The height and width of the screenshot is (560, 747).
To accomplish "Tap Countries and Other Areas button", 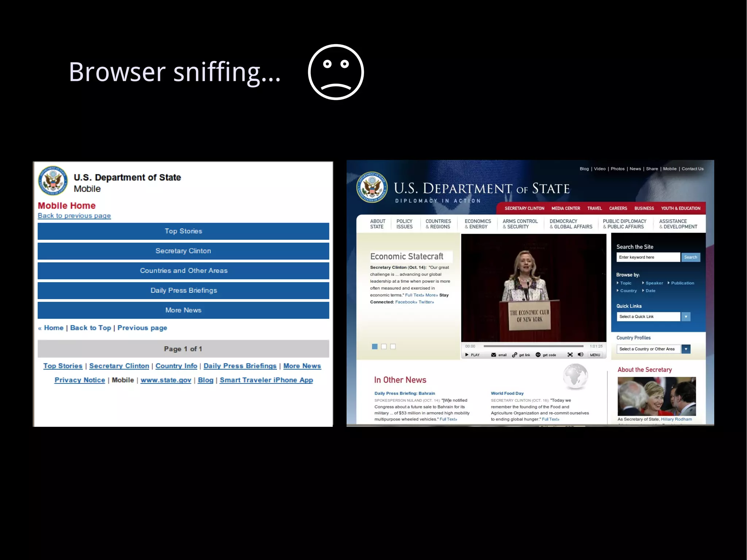I will [x=183, y=270].
